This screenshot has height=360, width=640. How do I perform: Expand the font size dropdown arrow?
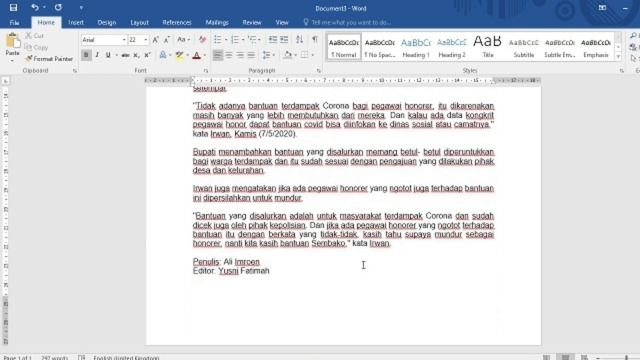pos(146,40)
